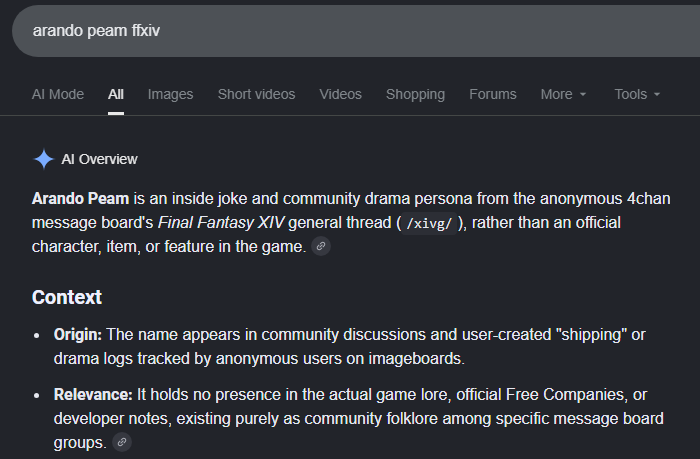Screen dimensions: 700x459
Task: Click the bold 'Arando Peam' text
Action: coord(80,198)
